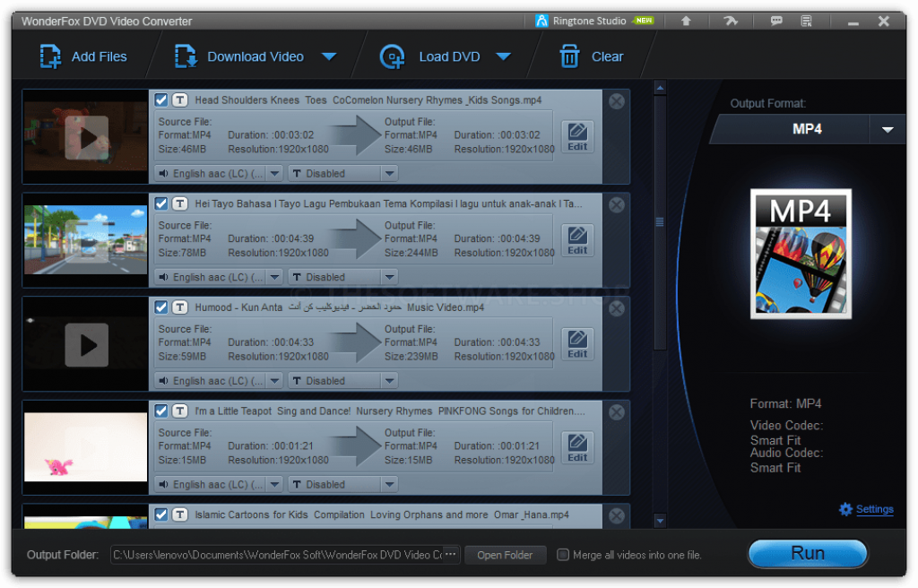This screenshot has width=918, height=588.
Task: Click the upgrade arrow icon in title bar
Action: tap(686, 21)
